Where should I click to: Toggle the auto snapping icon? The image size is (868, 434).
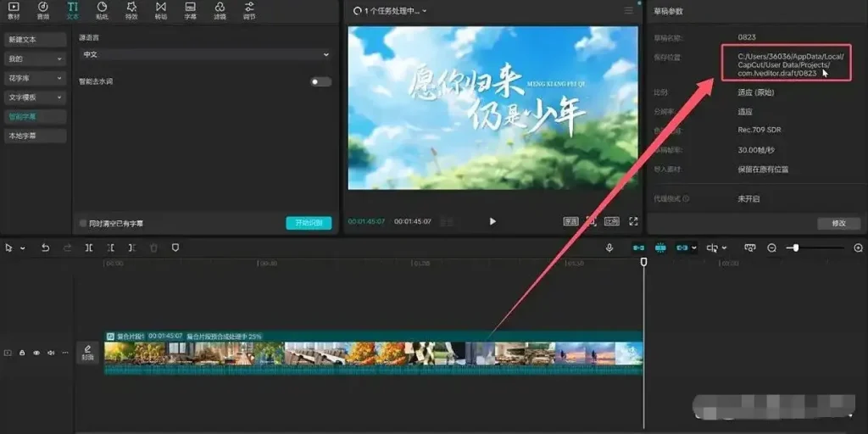[x=660, y=248]
